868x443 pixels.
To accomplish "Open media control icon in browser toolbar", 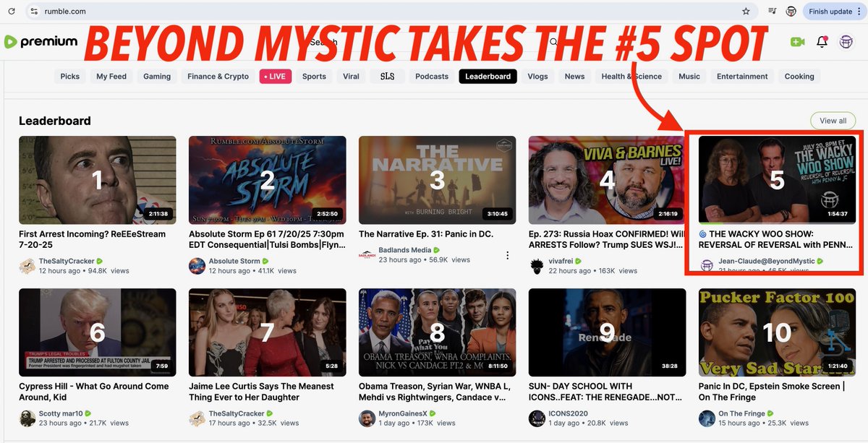I will pyautogui.click(x=773, y=12).
